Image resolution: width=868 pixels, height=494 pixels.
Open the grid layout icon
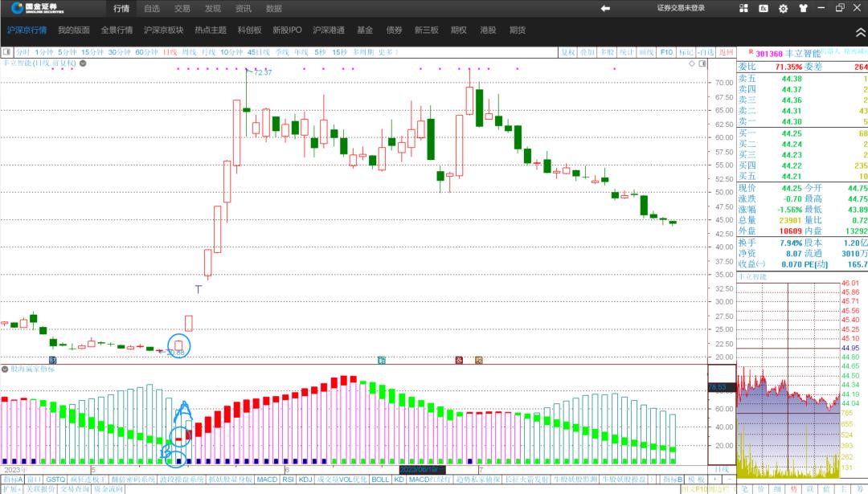click(x=743, y=8)
